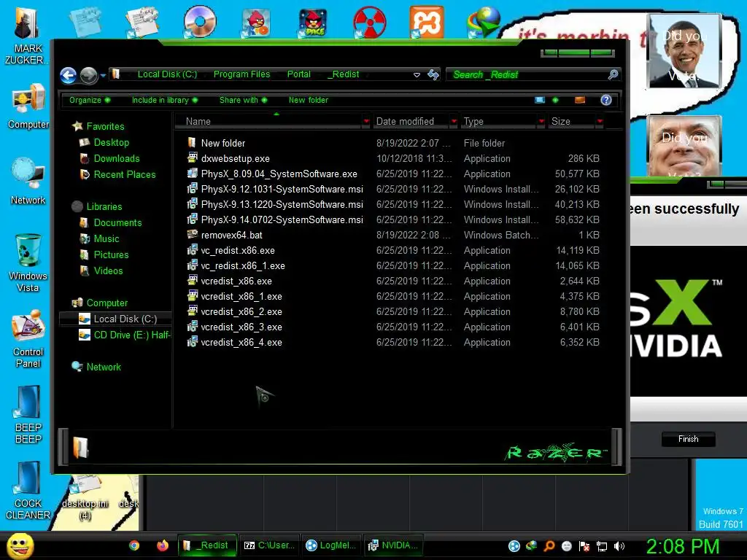Click the New folder toolbar button
The width and height of the screenshot is (747, 560).
click(x=309, y=100)
